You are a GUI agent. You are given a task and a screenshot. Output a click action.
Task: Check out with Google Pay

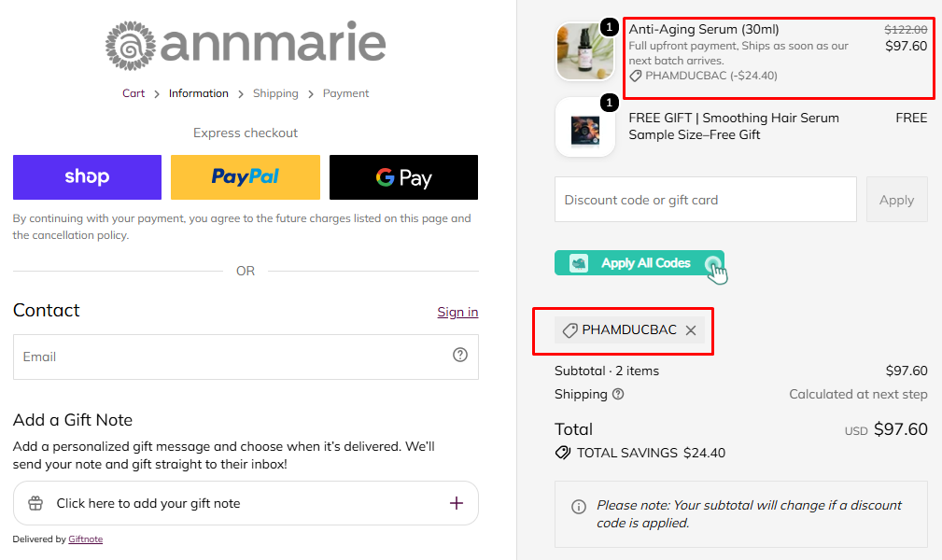[403, 177]
